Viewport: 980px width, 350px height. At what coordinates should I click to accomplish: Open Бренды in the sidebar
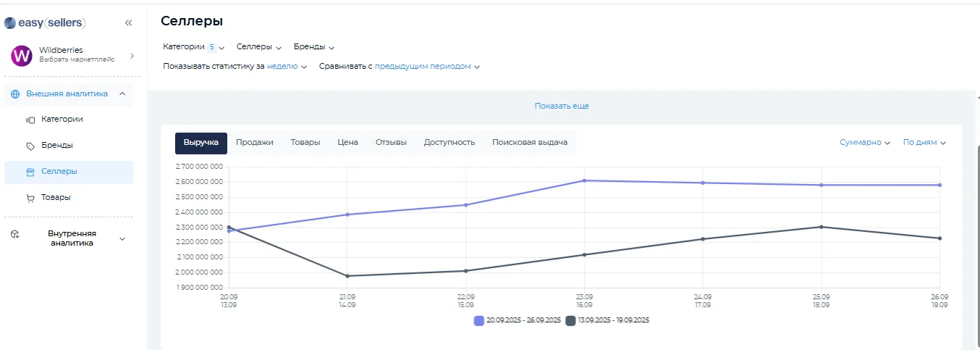click(x=56, y=146)
